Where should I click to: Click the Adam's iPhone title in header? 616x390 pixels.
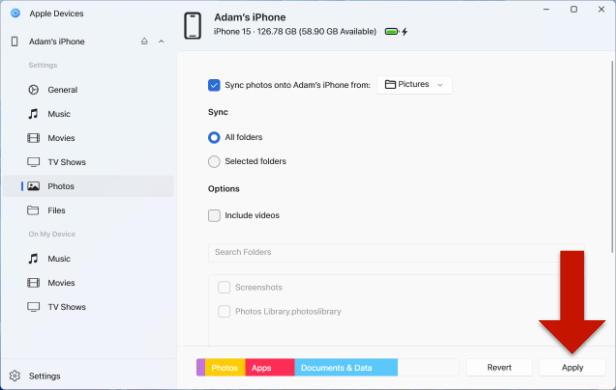(250, 17)
